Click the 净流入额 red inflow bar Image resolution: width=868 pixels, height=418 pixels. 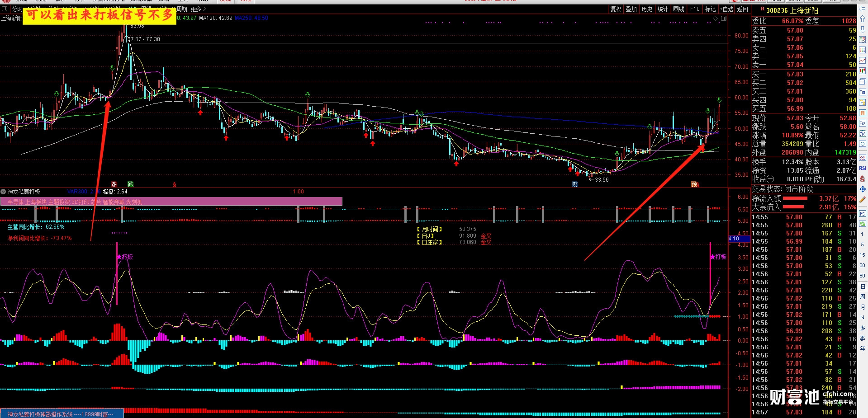pos(795,198)
